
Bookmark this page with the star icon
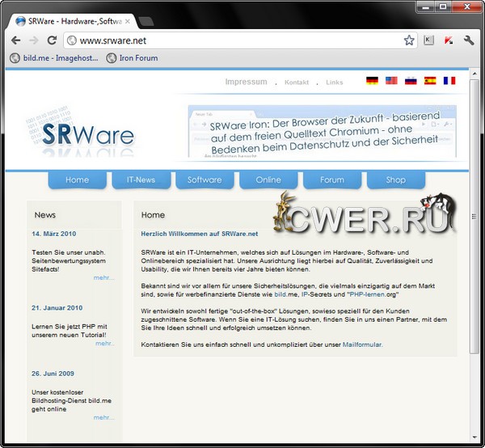[x=409, y=40]
